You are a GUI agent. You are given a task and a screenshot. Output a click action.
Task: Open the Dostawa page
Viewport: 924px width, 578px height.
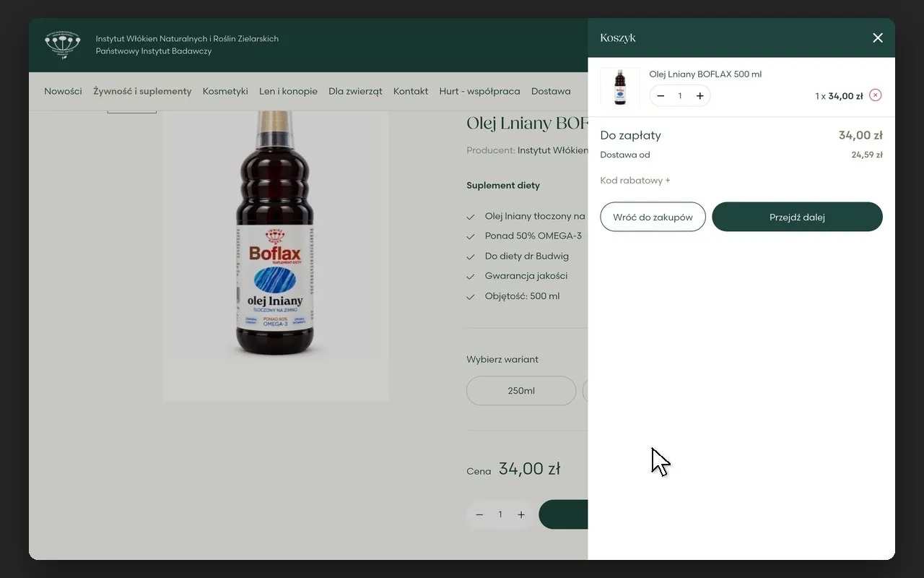pyautogui.click(x=551, y=91)
